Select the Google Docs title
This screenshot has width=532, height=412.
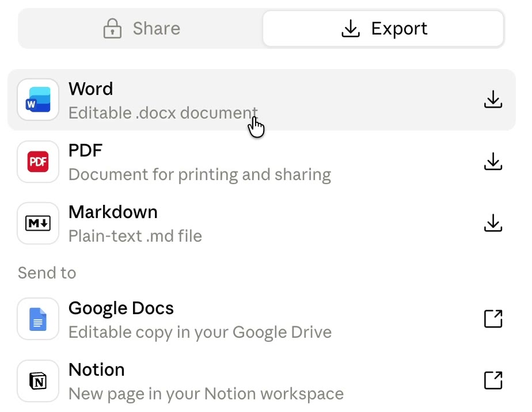121,308
